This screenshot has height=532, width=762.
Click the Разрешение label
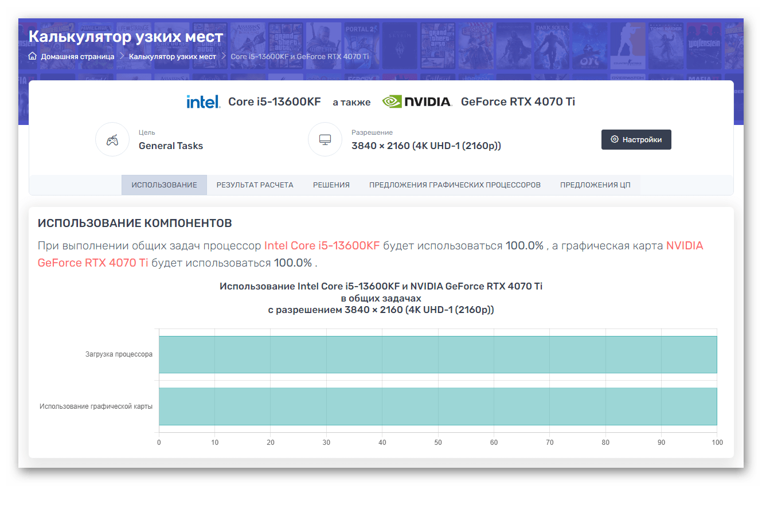tap(372, 132)
